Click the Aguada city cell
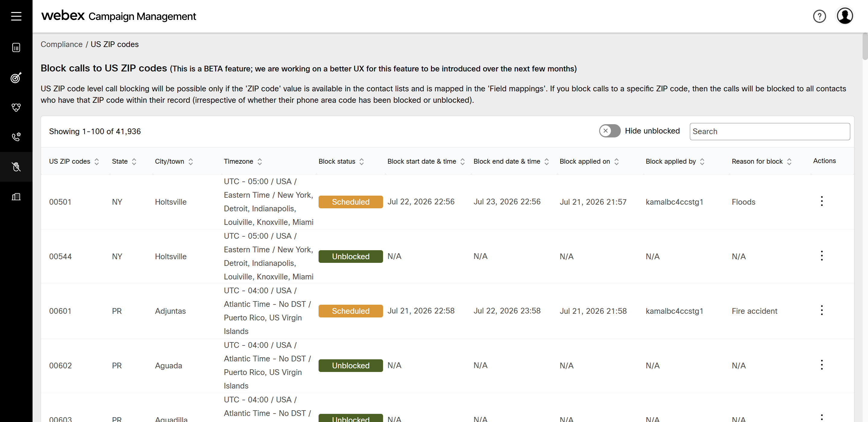 pyautogui.click(x=168, y=366)
